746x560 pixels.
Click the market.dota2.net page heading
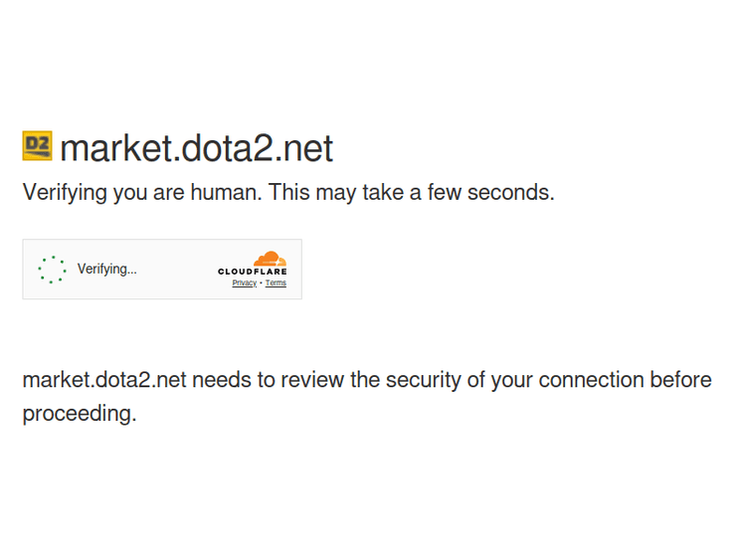pyautogui.click(x=196, y=148)
